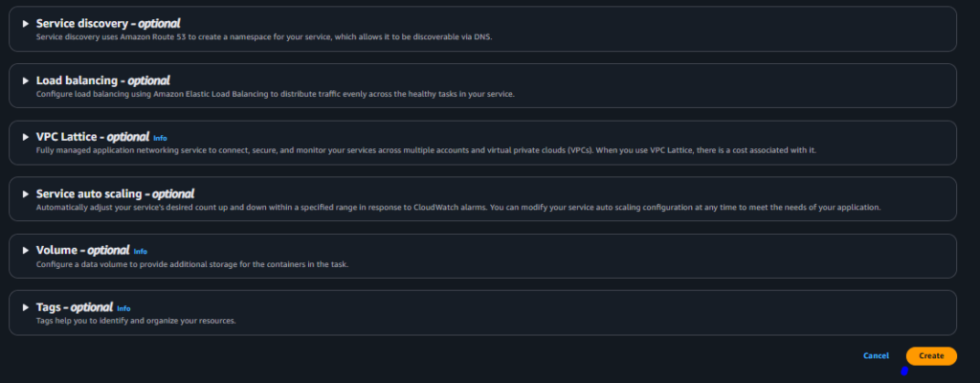Open the Info link beside VPC Lattice

(x=160, y=138)
